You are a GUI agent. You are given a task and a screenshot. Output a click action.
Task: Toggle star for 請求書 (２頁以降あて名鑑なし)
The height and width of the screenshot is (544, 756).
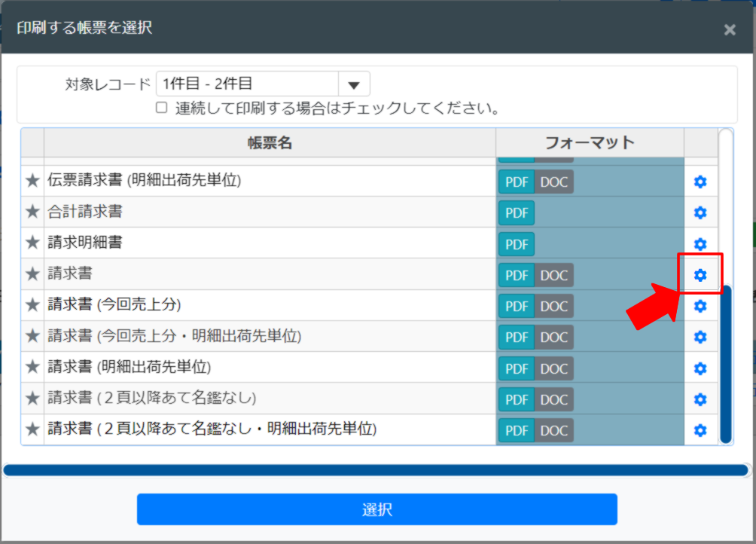point(32,399)
